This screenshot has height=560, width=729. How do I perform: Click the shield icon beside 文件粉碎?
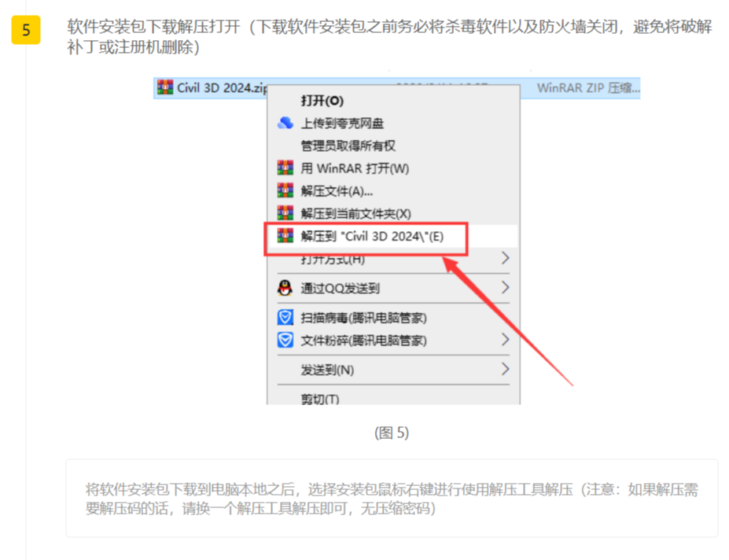click(x=285, y=340)
